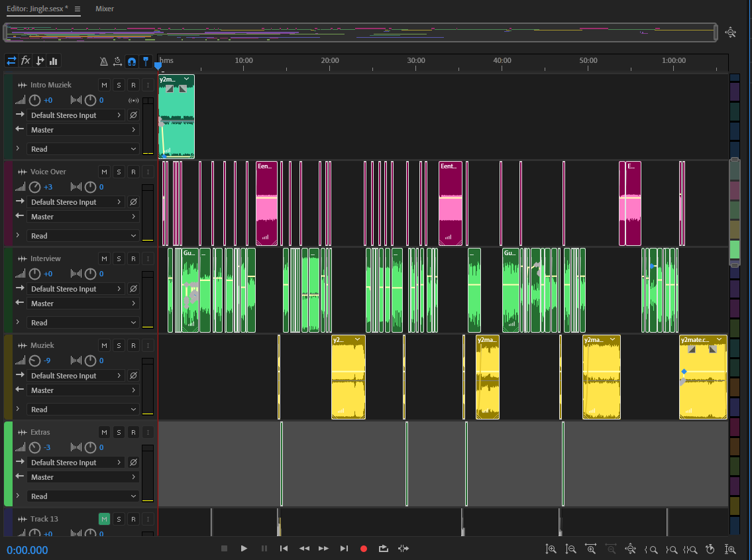Arm Interview track for recording
752x560 pixels.
(133, 258)
